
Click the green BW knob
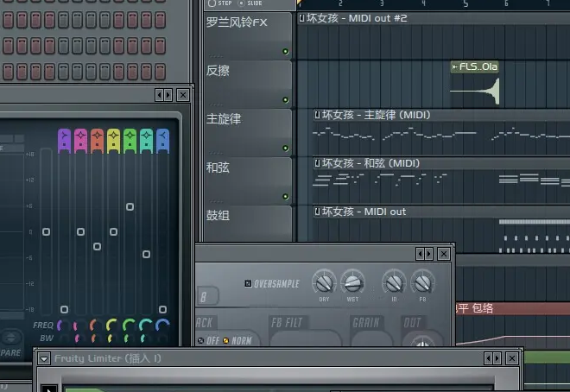coord(128,338)
